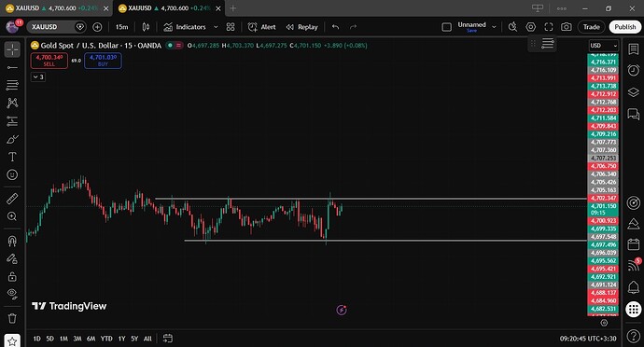This screenshot has height=347, width=644.
Task: Toggle the green market status indicator
Action: (170, 46)
